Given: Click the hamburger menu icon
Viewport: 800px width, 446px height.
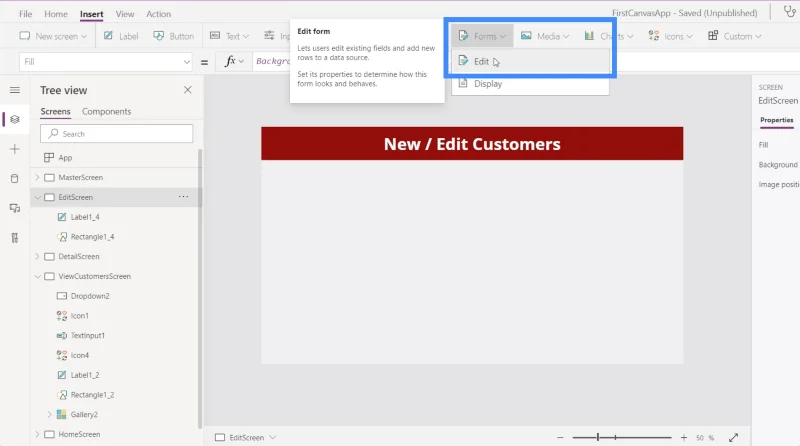Looking at the screenshot, I should (15, 90).
